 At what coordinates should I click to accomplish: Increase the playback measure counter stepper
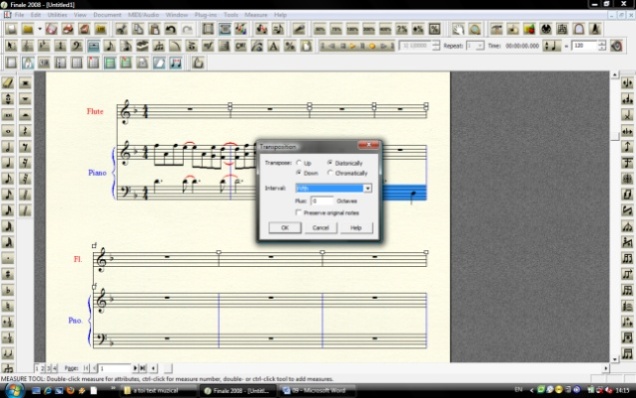(x=436, y=43)
